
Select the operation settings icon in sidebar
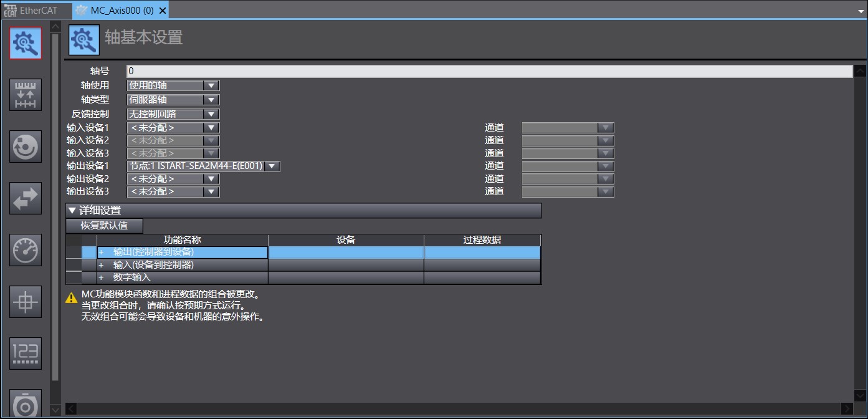pyautogui.click(x=25, y=147)
